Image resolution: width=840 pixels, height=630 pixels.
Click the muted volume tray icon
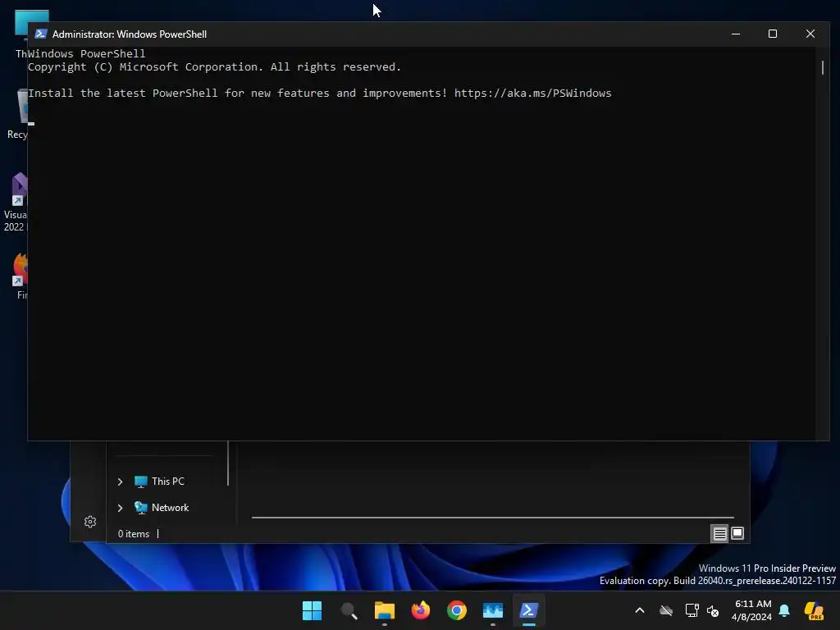tap(713, 610)
